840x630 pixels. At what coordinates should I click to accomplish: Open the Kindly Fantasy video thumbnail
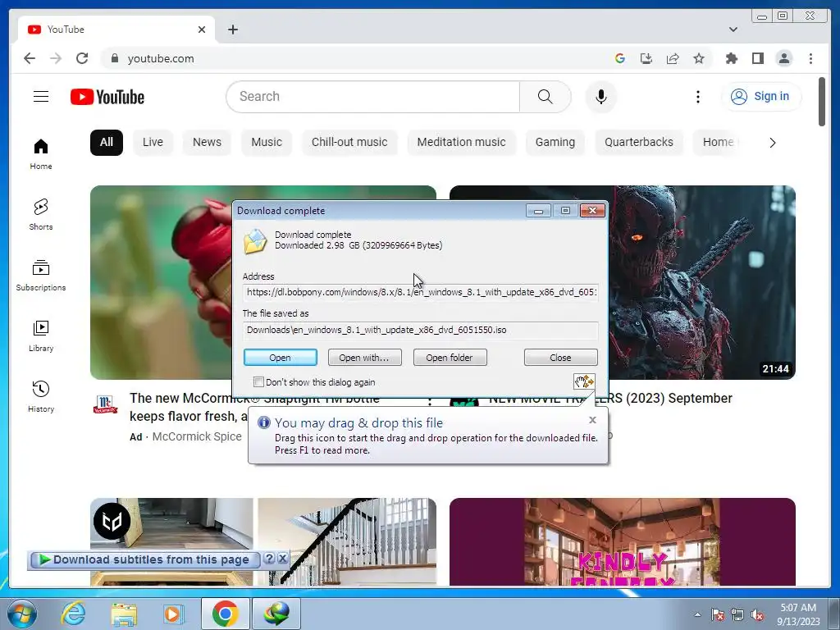coord(623,541)
